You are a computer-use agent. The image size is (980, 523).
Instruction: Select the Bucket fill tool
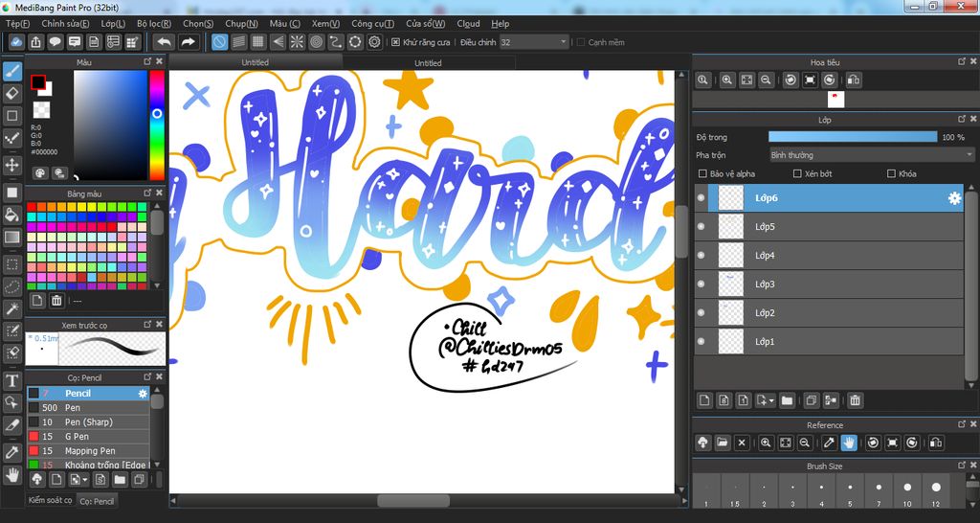click(11, 216)
